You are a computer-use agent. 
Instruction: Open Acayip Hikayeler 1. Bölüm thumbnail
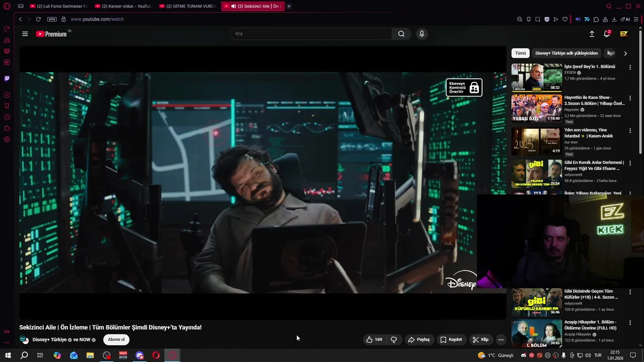(537, 334)
